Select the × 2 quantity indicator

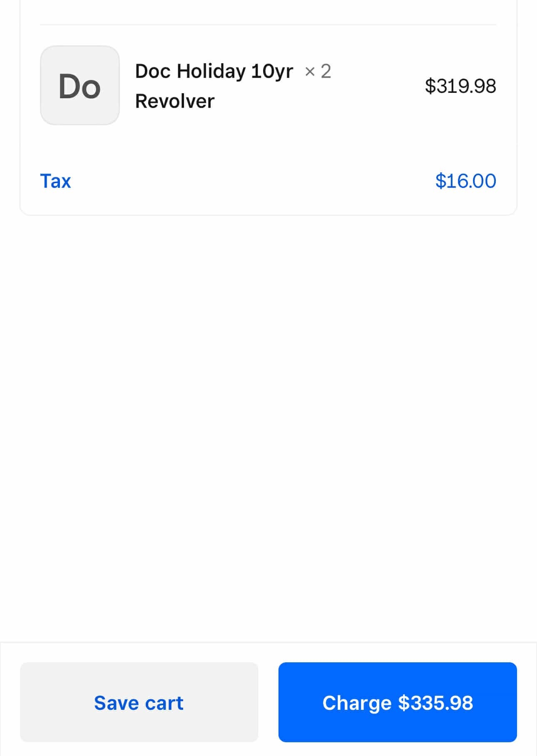(x=318, y=71)
